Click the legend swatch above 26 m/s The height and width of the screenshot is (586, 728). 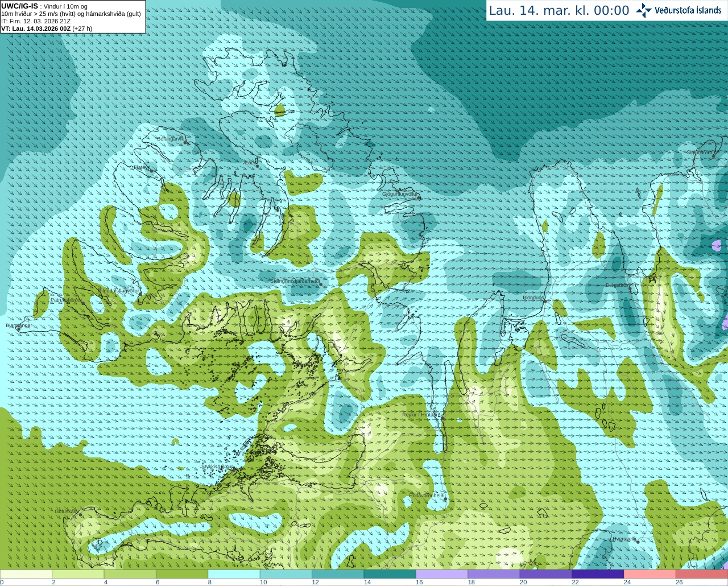702,574
